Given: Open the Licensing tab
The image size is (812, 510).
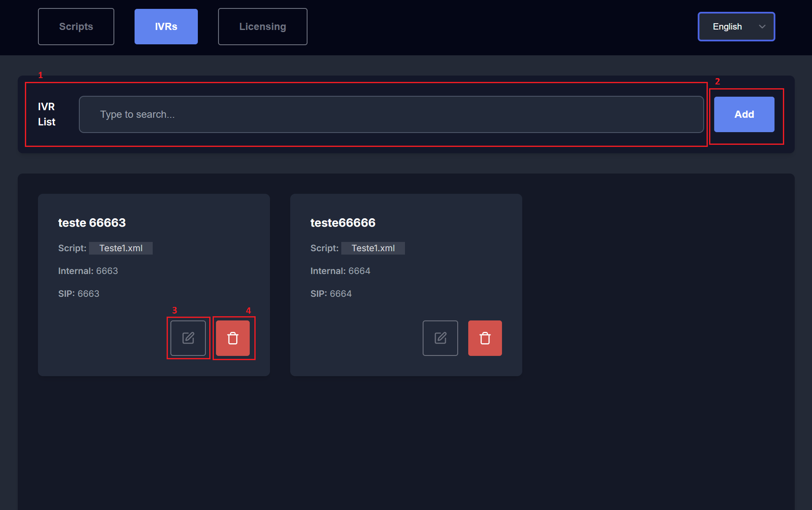Looking at the screenshot, I should click(x=262, y=27).
